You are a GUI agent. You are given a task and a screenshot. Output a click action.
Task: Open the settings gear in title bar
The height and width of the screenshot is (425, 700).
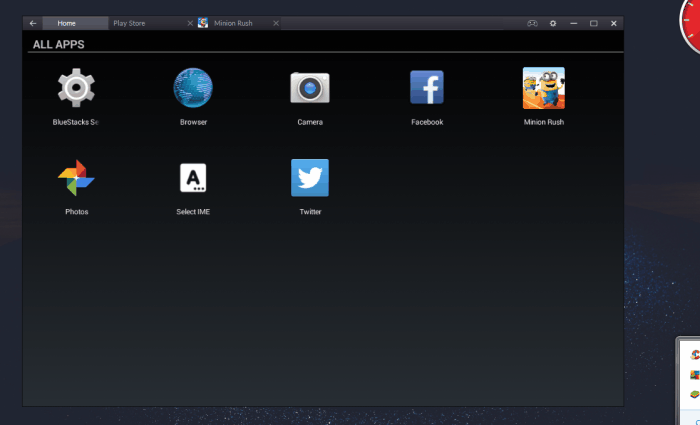pos(553,23)
